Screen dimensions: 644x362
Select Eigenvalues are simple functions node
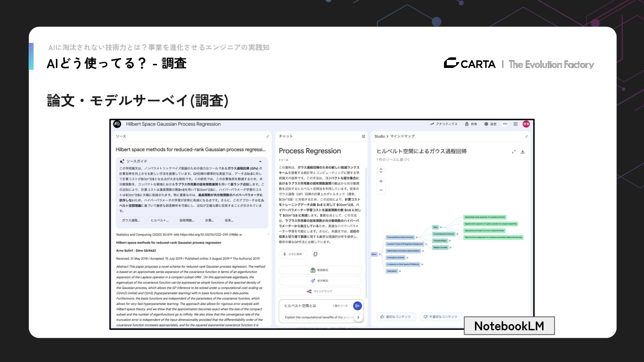484,231
